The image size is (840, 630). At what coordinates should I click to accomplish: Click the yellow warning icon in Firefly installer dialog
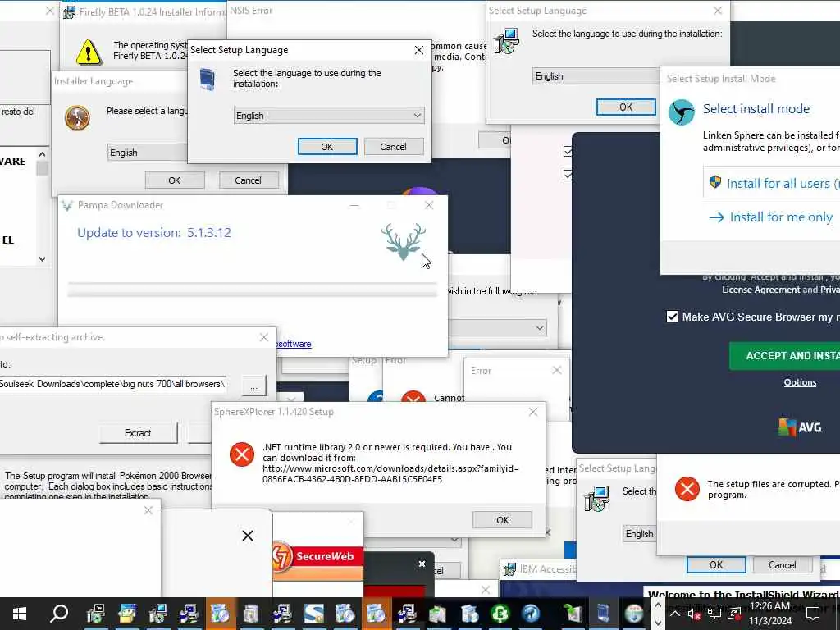pyautogui.click(x=88, y=52)
